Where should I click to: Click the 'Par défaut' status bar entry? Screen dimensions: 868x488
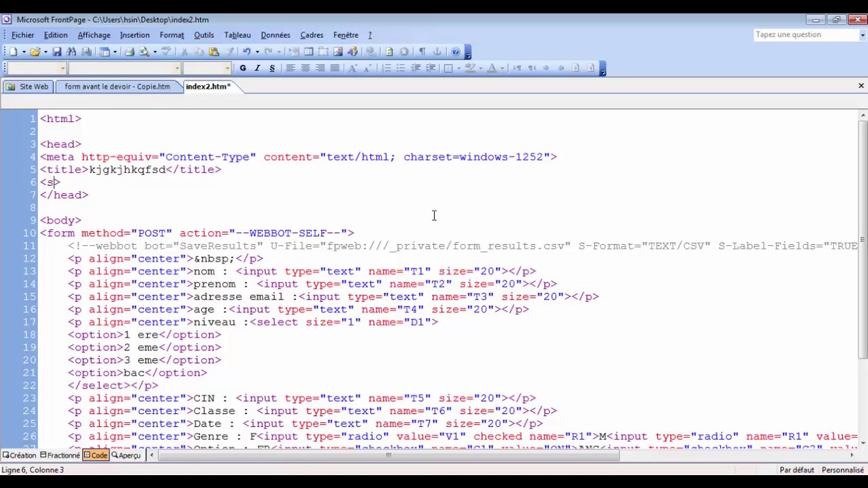point(797,470)
